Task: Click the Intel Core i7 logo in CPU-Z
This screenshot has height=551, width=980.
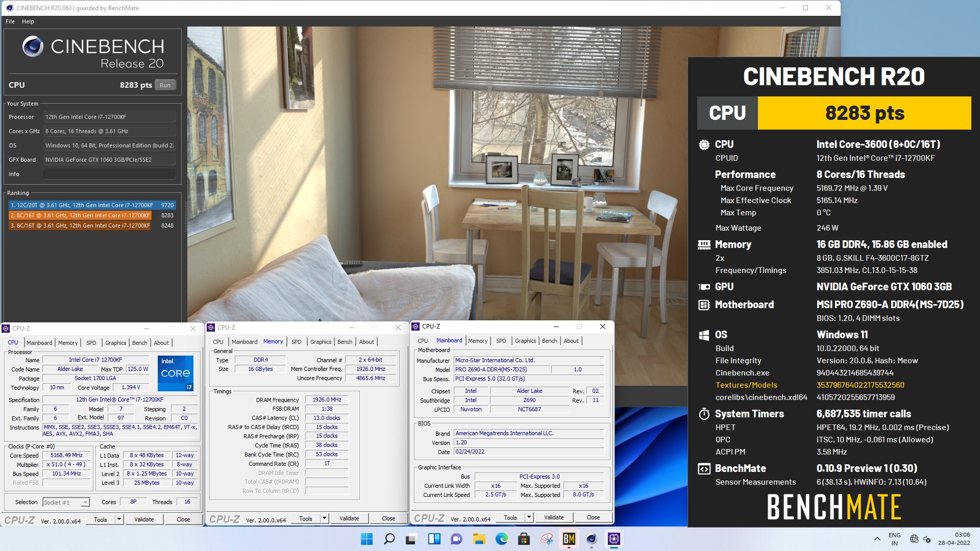Action: pyautogui.click(x=175, y=373)
